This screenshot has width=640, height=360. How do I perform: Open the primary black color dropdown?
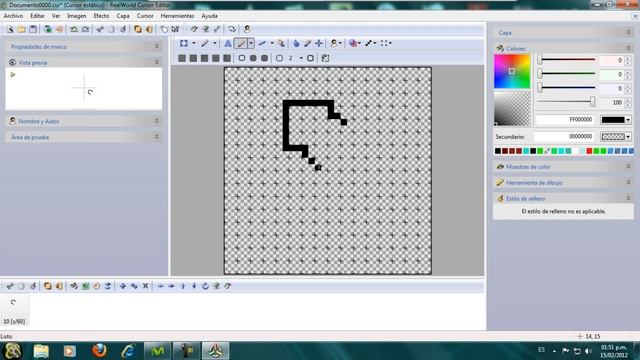(x=628, y=120)
